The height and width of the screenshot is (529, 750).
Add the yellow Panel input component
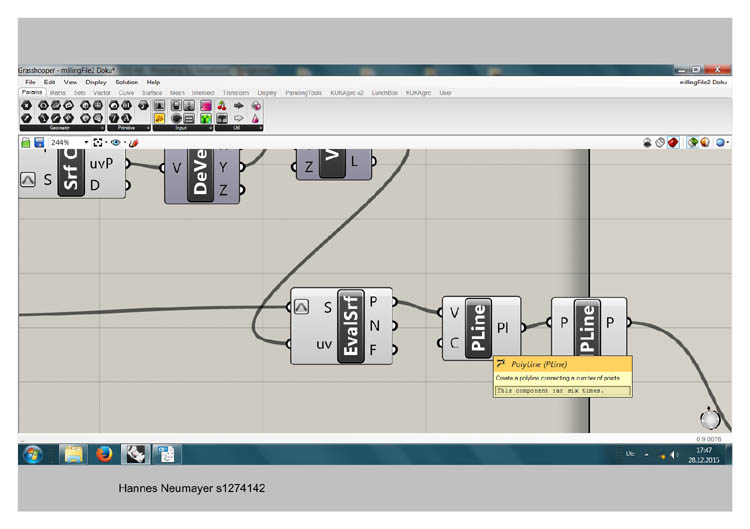coord(159,118)
